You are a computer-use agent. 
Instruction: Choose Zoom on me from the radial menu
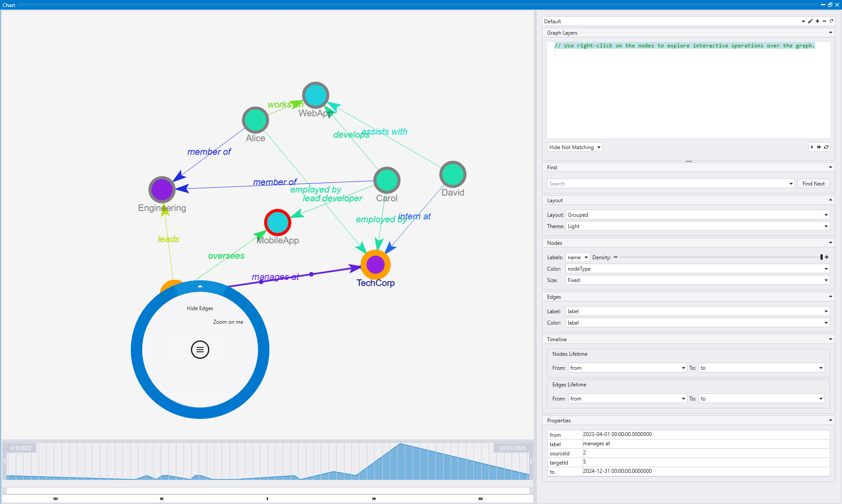tap(228, 322)
